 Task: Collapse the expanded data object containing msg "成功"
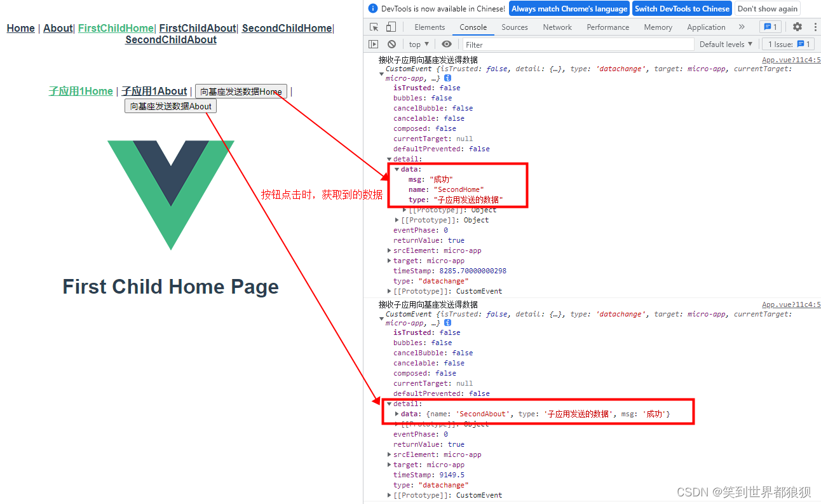397,169
